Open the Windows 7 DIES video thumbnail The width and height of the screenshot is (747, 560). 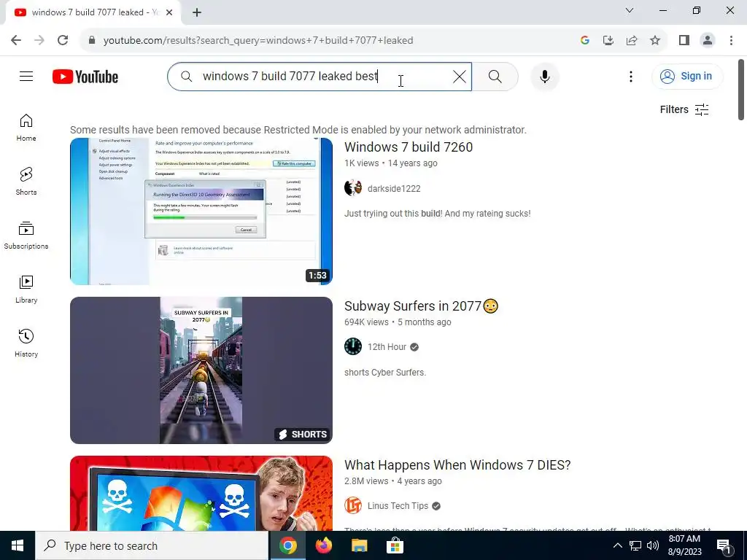pyautogui.click(x=201, y=494)
